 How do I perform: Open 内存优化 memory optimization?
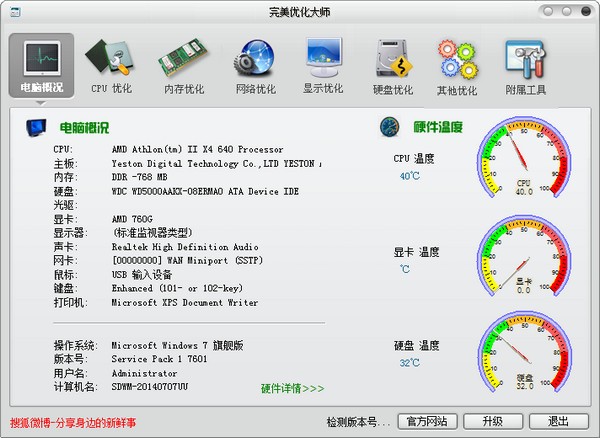click(x=184, y=66)
